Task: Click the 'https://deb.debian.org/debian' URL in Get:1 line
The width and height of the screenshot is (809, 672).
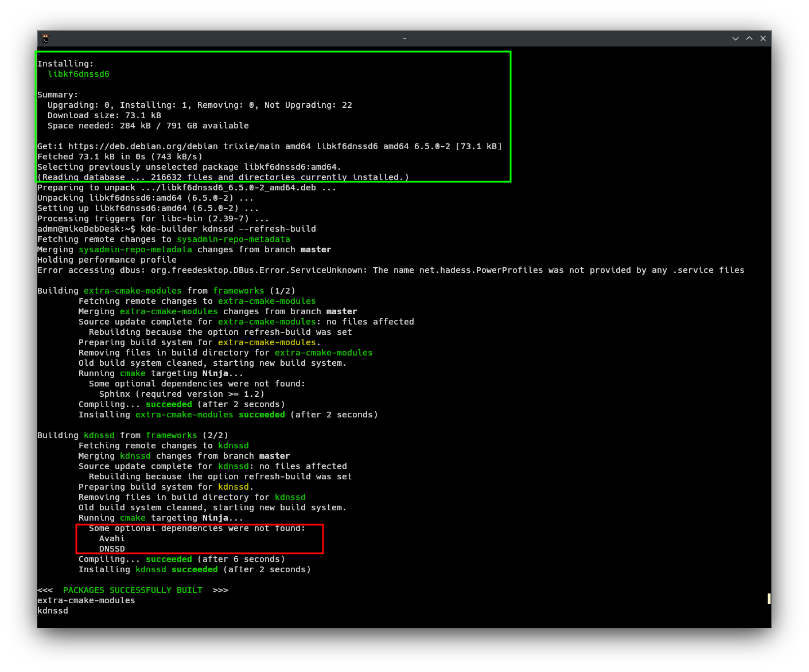Action: pyautogui.click(x=143, y=146)
